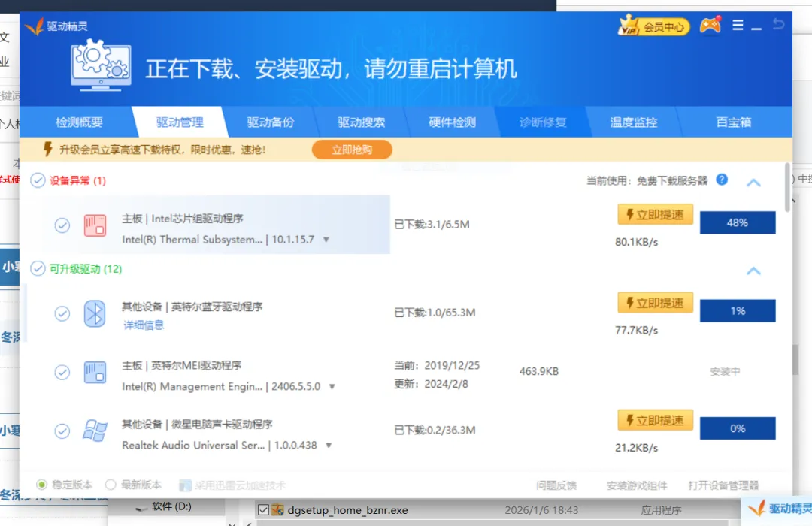Click the 软件 (D:) label in Explorer

click(x=171, y=506)
